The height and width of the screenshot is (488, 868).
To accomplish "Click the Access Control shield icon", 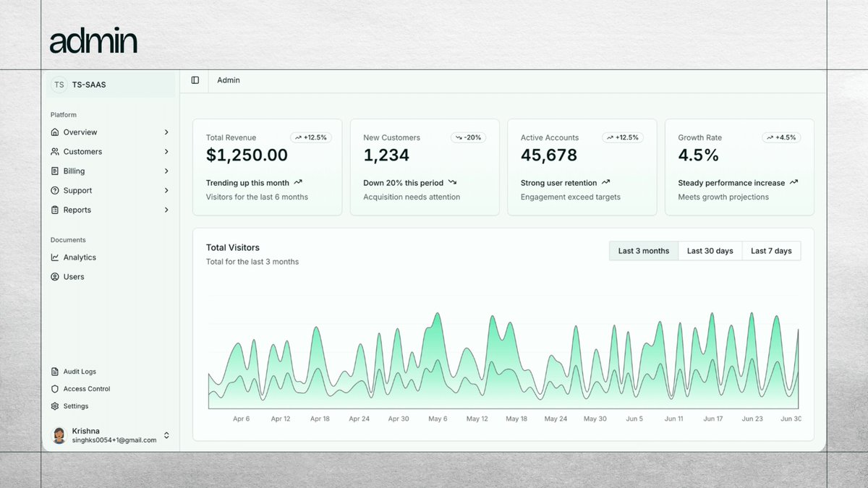I will [55, 389].
